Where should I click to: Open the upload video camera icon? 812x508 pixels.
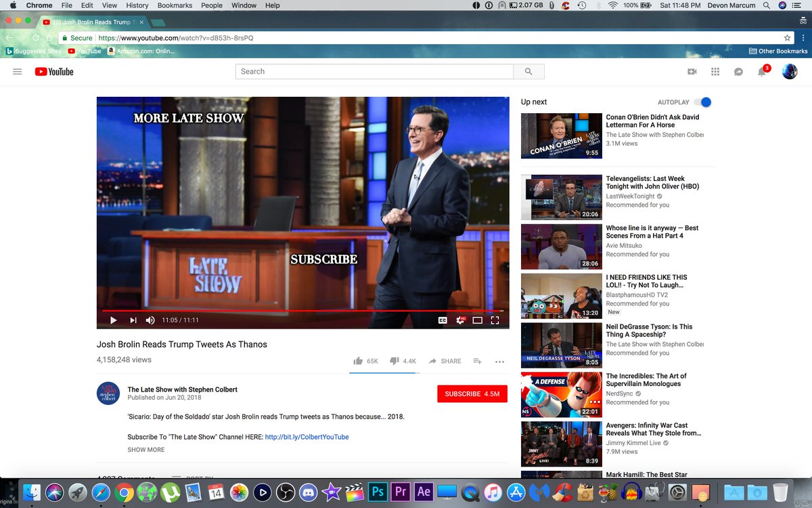692,72
